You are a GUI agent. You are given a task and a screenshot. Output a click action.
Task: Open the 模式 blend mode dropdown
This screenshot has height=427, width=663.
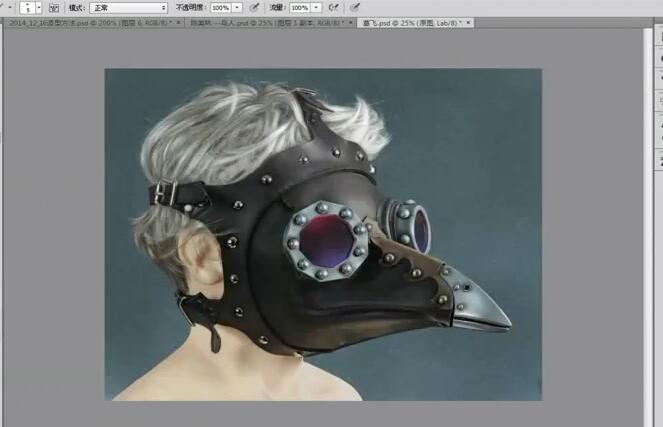pyautogui.click(x=129, y=8)
